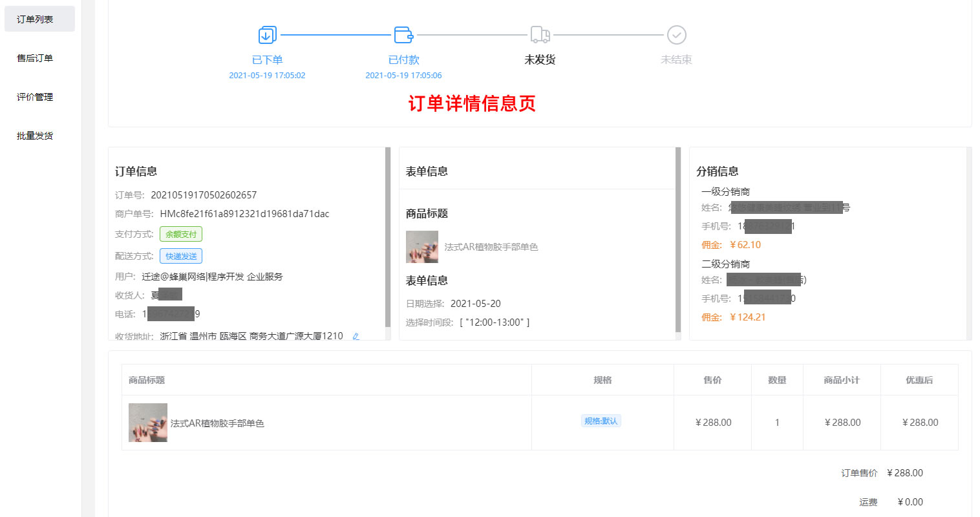Click the 表单信息 panel scrollbar

click(678, 239)
